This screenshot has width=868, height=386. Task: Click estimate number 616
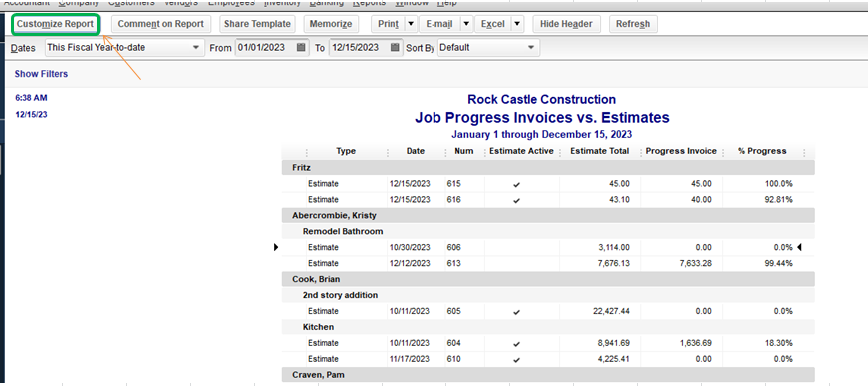pos(454,200)
